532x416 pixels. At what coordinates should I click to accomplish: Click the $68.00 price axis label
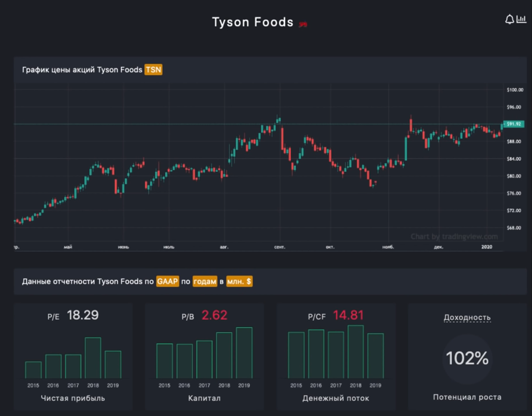pyautogui.click(x=513, y=228)
